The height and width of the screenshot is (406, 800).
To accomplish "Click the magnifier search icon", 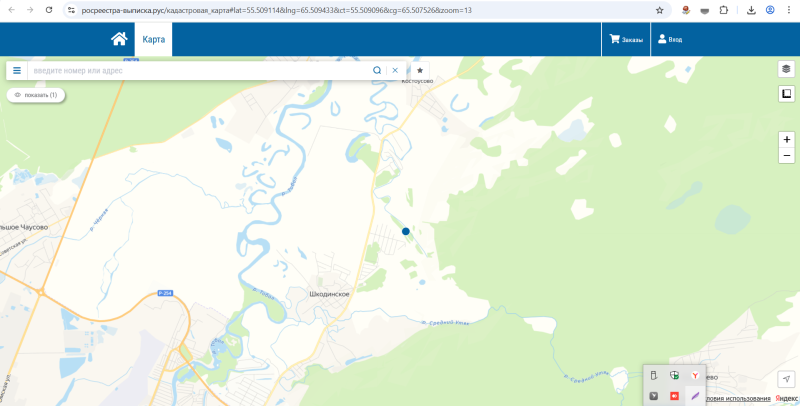I will [377, 70].
